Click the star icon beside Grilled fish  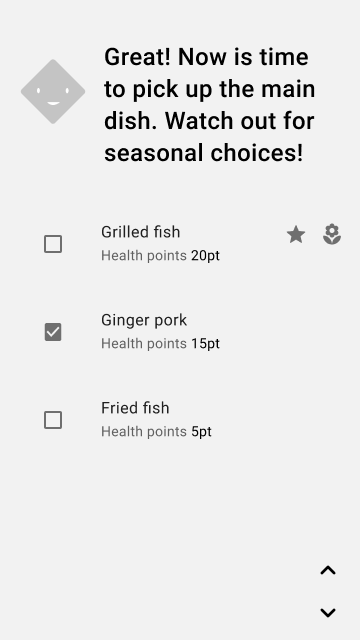pyautogui.click(x=296, y=235)
